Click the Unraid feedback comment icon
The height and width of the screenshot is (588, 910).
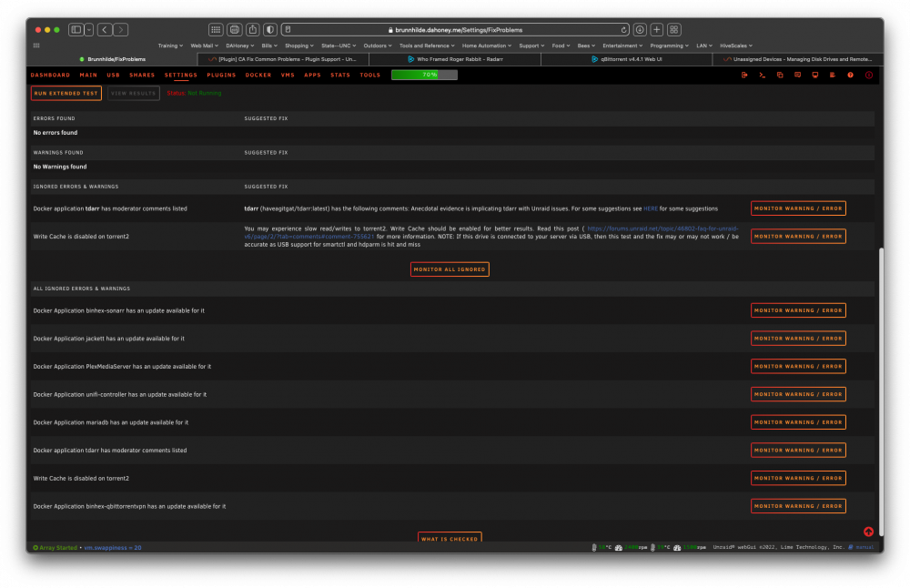797,75
